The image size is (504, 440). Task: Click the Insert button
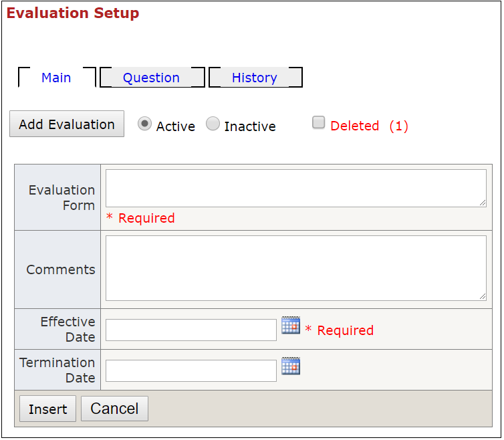point(48,409)
